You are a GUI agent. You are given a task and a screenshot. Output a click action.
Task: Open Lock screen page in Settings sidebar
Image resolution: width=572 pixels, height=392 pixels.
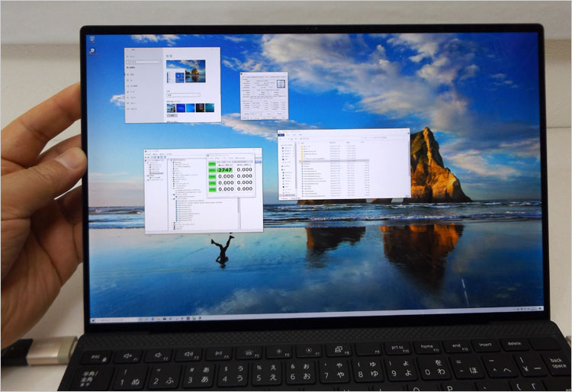point(133,85)
